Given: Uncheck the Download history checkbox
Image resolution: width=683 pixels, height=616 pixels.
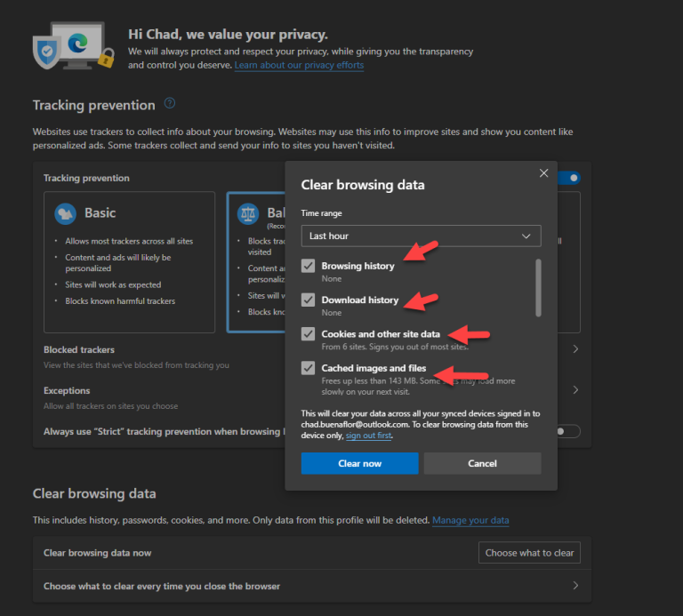Looking at the screenshot, I should (308, 300).
